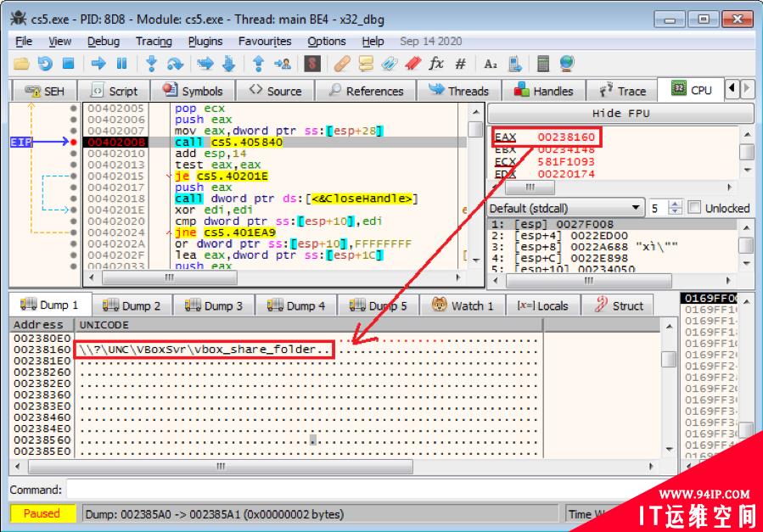This screenshot has width=763, height=532.
Task: Click the Command input field
Action: (370, 490)
